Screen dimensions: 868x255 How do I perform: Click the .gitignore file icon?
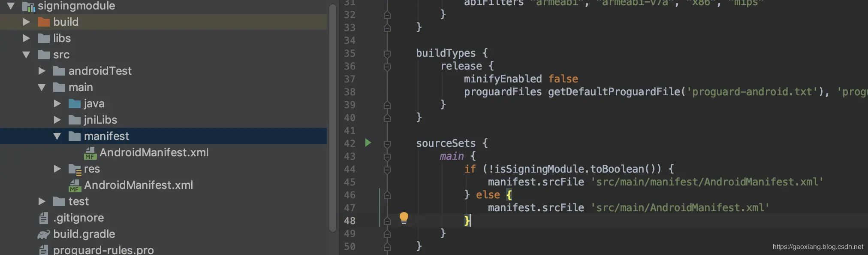(x=43, y=218)
